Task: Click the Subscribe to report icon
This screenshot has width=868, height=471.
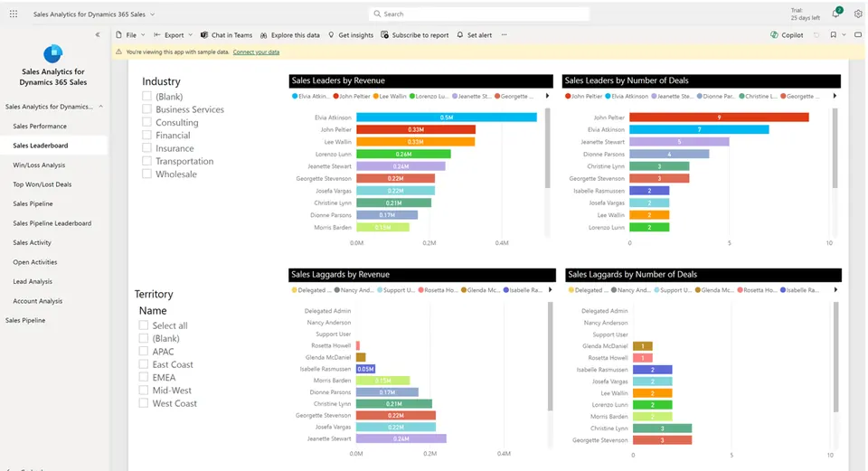Action: (385, 35)
